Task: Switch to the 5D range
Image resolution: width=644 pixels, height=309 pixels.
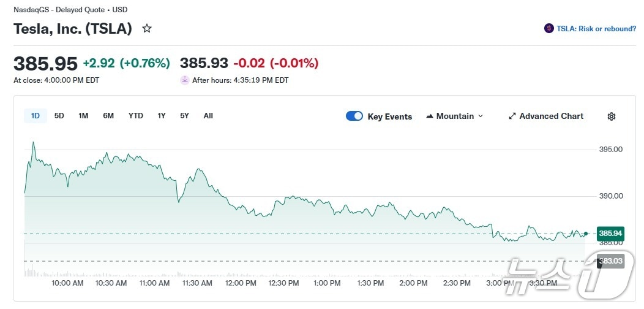Action: tap(59, 116)
